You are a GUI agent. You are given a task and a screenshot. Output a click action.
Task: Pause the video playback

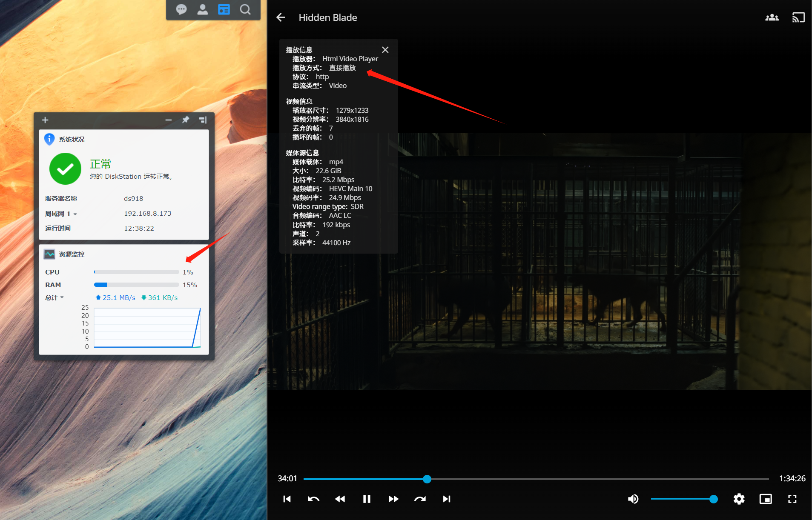[x=367, y=499]
